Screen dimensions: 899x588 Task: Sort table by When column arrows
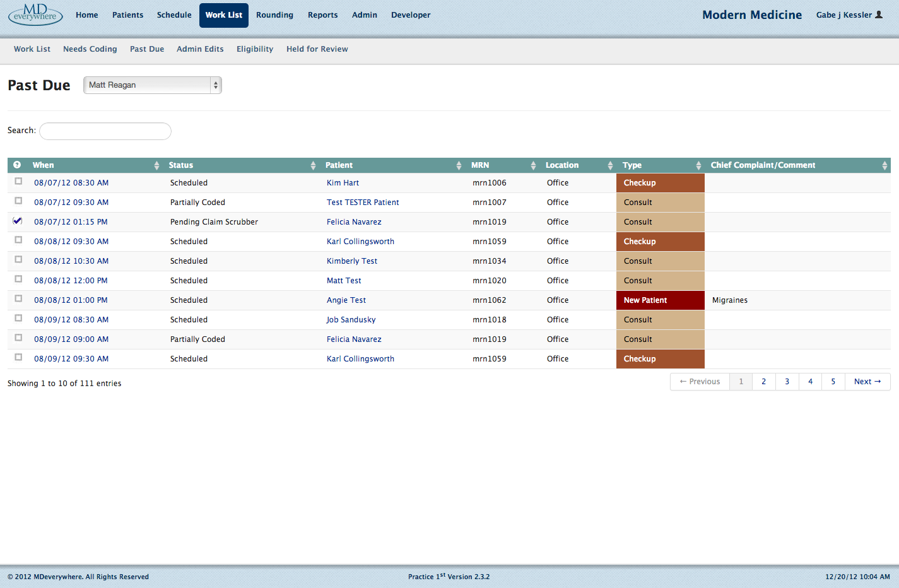point(156,165)
